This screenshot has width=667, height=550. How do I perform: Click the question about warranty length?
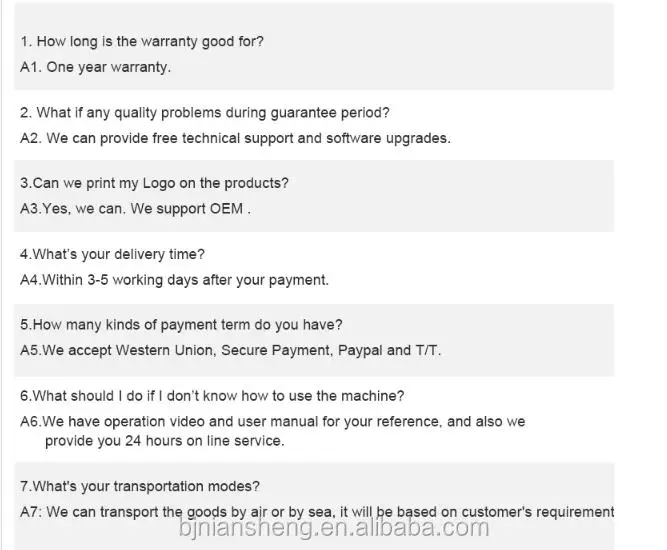tap(142, 42)
